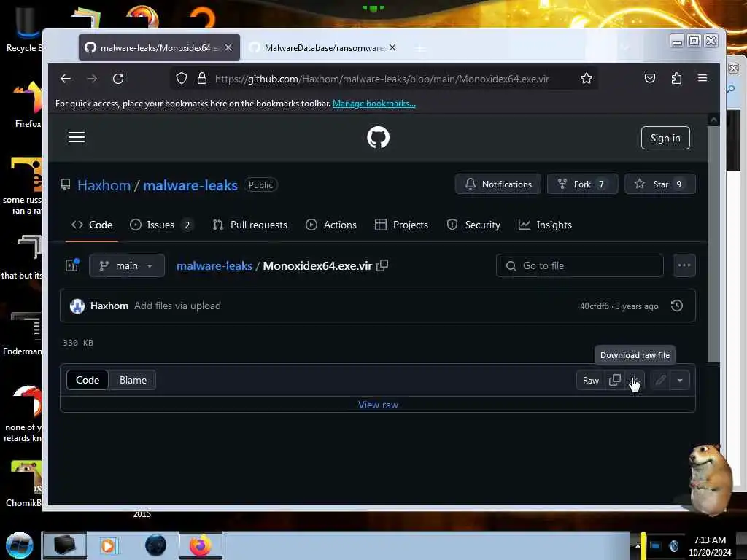Copy file path icon next to Monoxidex64.exe.vir
747x560 pixels.
pyautogui.click(x=382, y=265)
